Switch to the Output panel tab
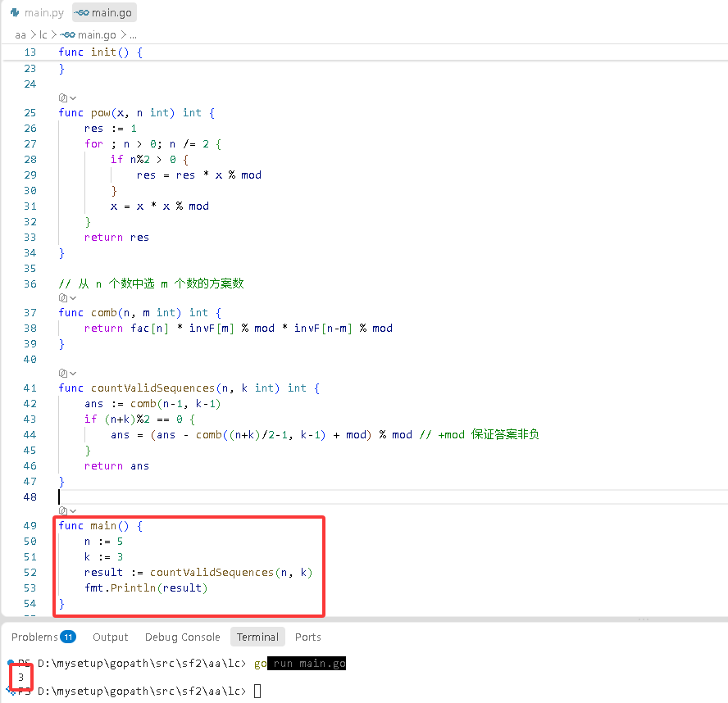Image resolution: width=728 pixels, height=703 pixels. click(111, 637)
